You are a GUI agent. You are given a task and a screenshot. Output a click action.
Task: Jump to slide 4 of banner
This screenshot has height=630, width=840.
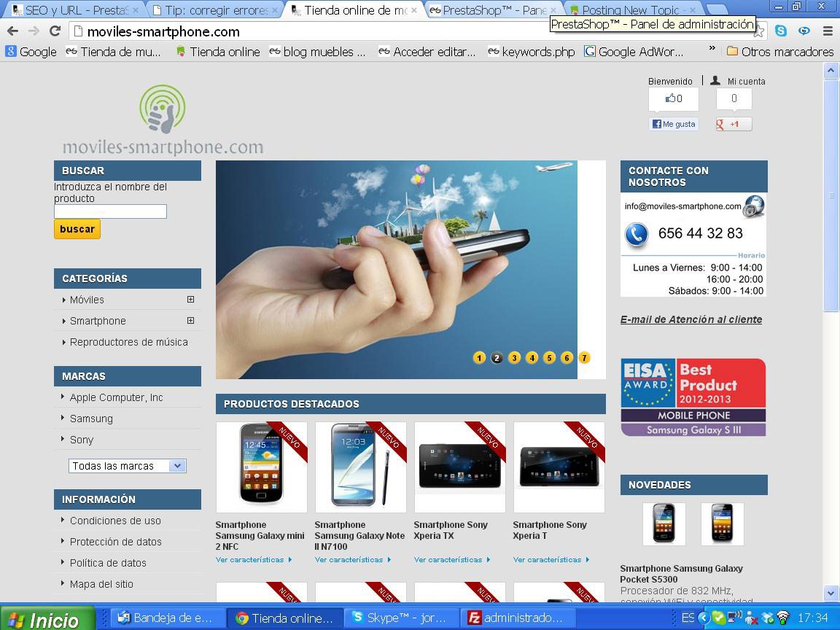[x=532, y=358]
